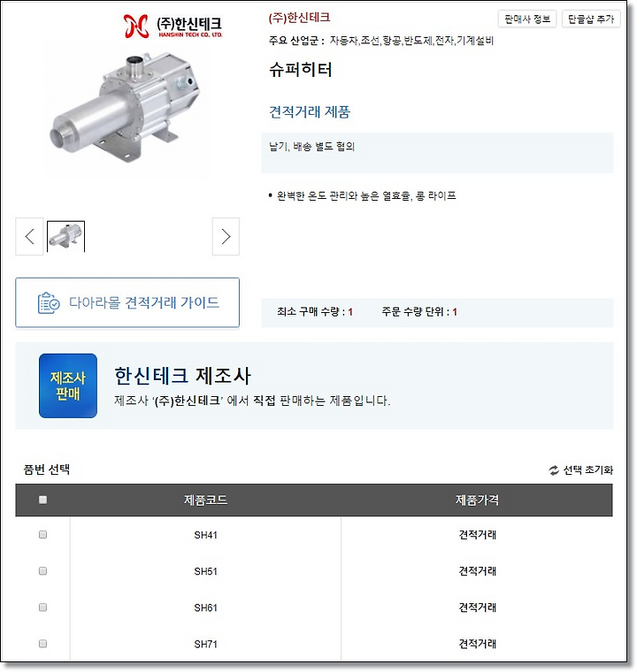Click 선택 초기화 to reset the selection

tap(587, 470)
